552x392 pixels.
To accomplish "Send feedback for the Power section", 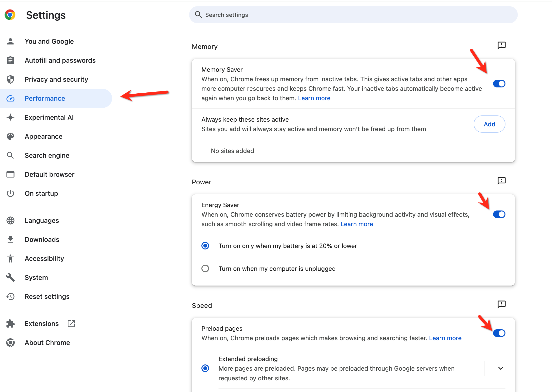I will [x=501, y=181].
